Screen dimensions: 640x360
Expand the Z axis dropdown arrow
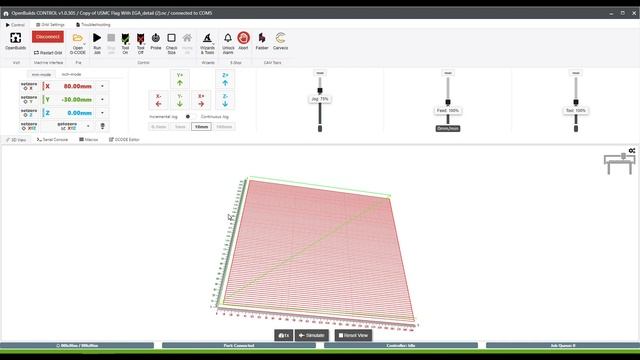(x=102, y=113)
